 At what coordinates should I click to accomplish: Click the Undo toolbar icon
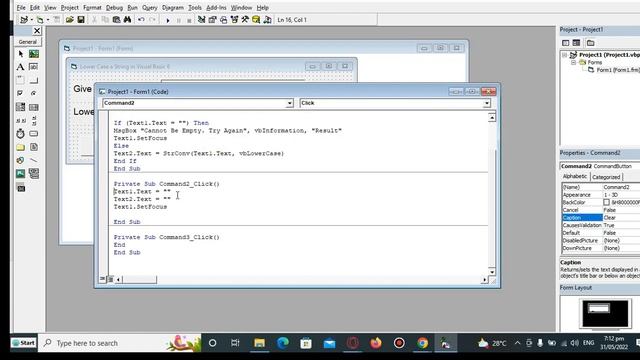point(141,20)
